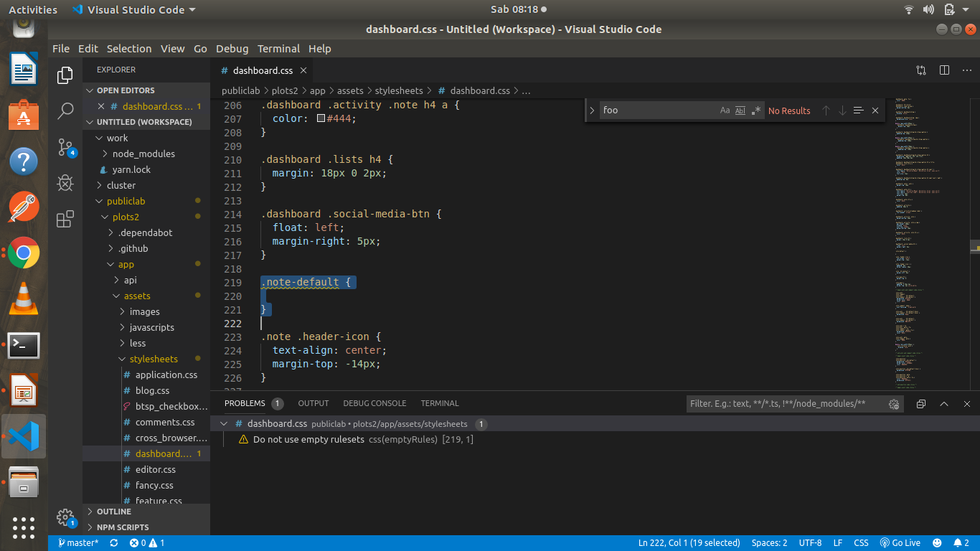Click Open Changes icon in editor title

(x=921, y=70)
